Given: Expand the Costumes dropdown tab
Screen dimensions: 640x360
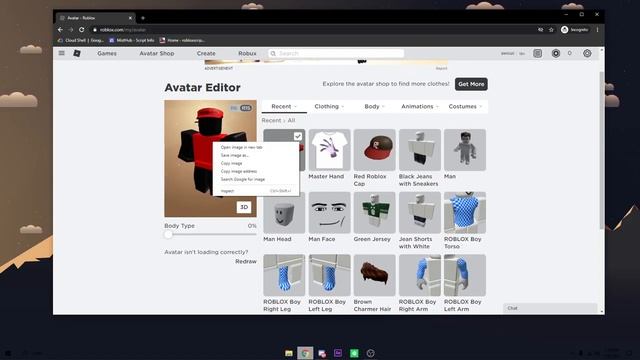Looking at the screenshot, I should pyautogui.click(x=465, y=106).
